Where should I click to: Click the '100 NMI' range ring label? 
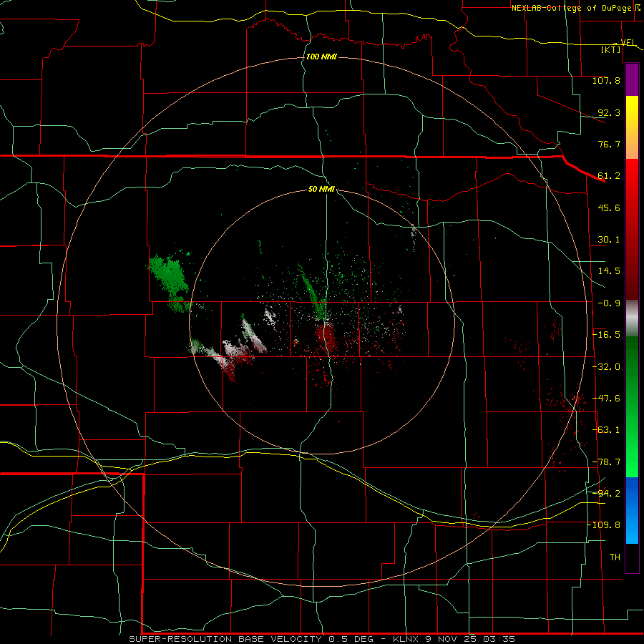[321, 57]
